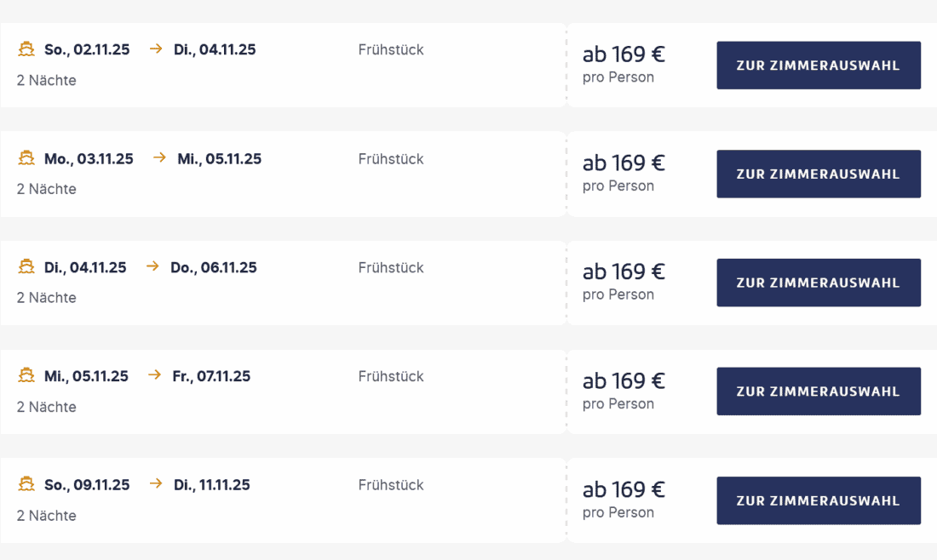Click the Fr., 07.11.25 return date
The height and width of the screenshot is (560, 937).
click(x=211, y=376)
